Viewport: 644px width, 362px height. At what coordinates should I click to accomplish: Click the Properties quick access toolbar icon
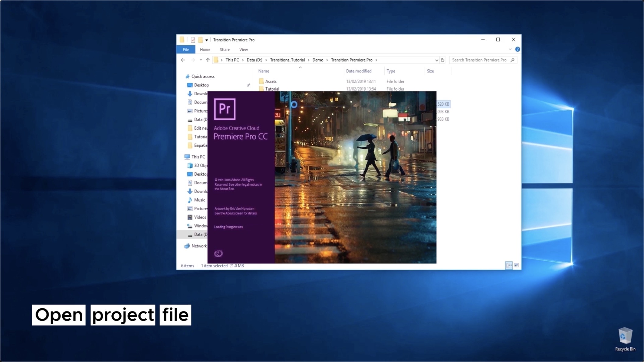point(193,40)
